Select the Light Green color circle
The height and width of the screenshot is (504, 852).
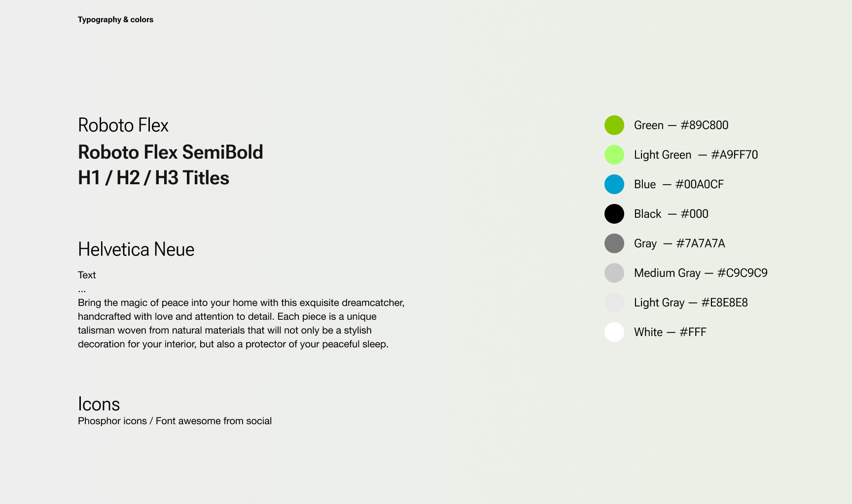point(614,155)
